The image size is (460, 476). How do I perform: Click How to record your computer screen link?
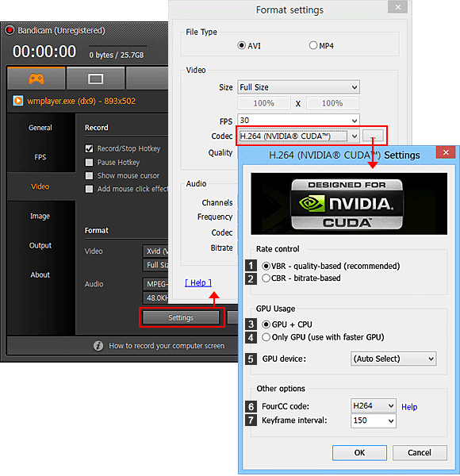[167, 346]
